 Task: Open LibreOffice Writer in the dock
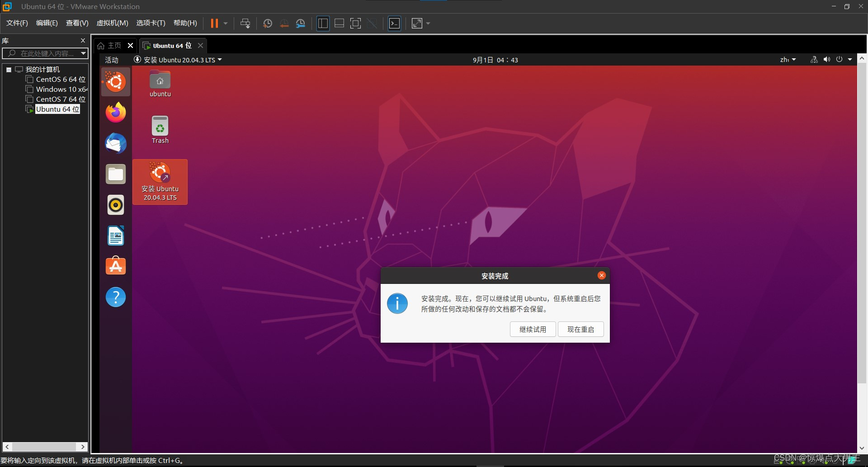(x=116, y=236)
